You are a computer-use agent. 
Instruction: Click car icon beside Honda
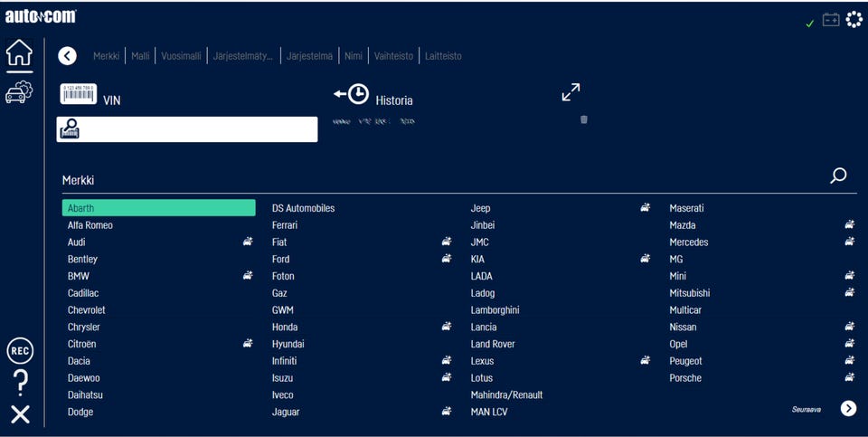coord(447,327)
